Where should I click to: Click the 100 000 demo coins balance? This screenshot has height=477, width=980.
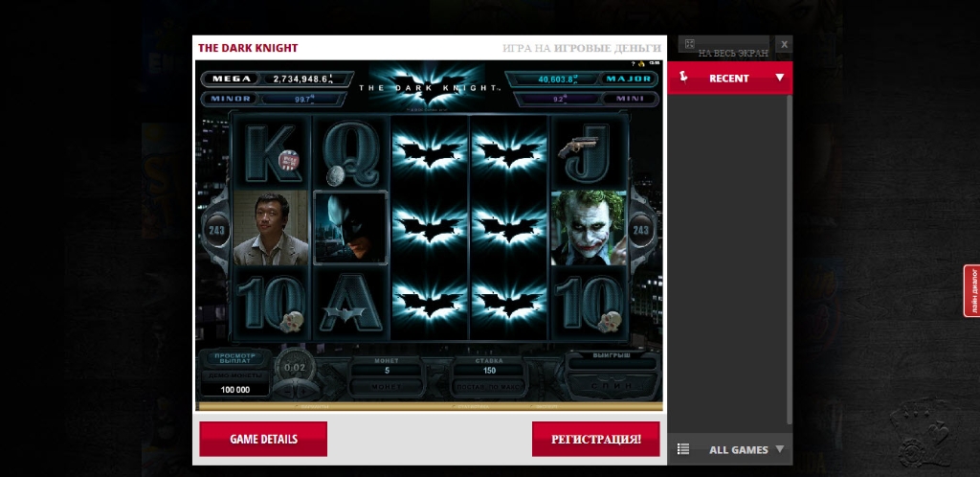pos(235,390)
